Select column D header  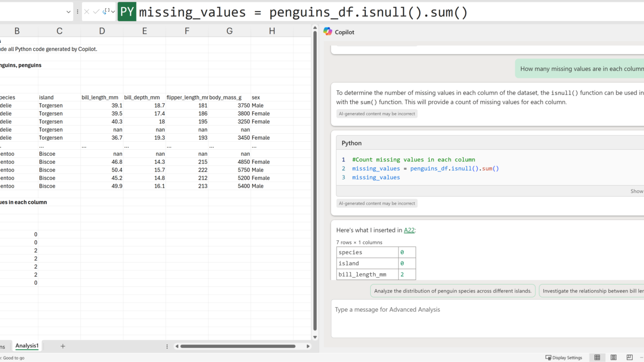[102, 31]
